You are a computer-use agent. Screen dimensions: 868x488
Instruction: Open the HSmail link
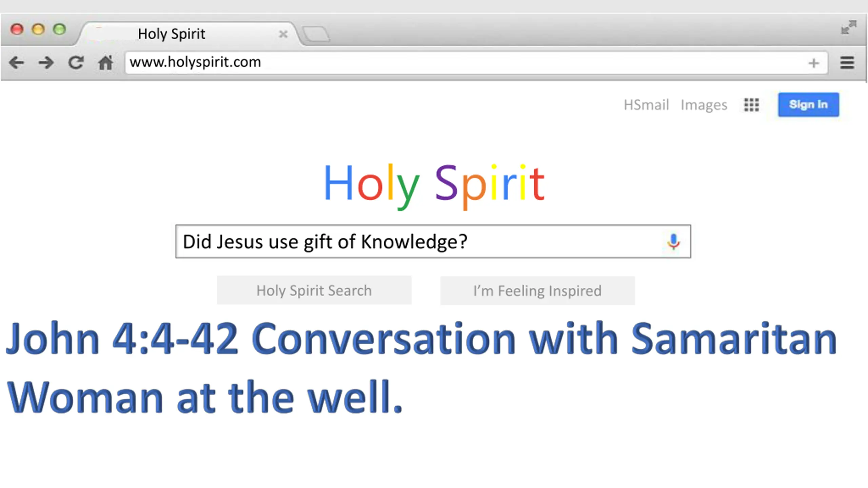pyautogui.click(x=646, y=105)
